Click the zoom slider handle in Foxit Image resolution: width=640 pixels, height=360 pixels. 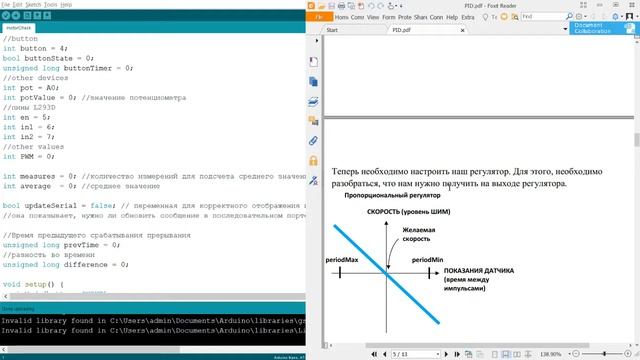[604, 354]
